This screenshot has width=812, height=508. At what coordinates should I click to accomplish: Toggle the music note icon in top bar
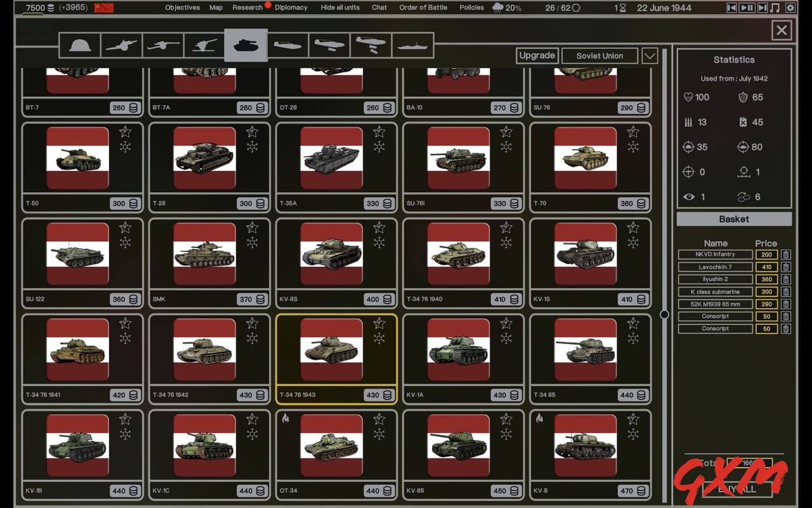tap(775, 8)
